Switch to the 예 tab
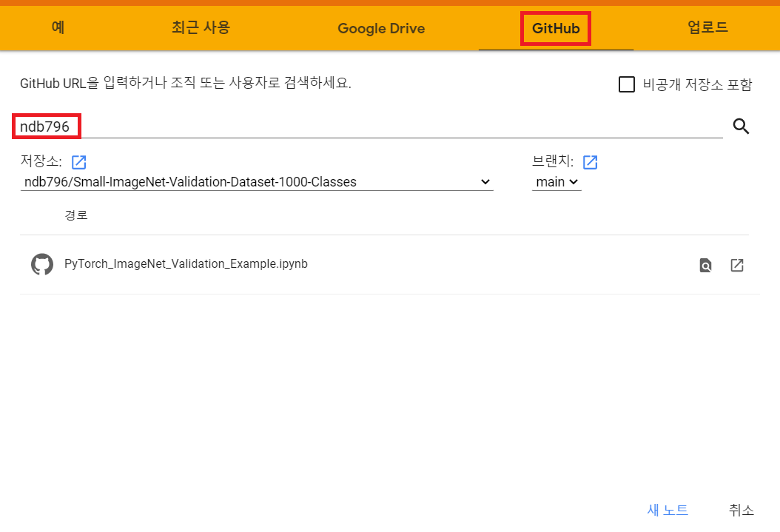Screen dimensions: 780x532 click(58, 27)
